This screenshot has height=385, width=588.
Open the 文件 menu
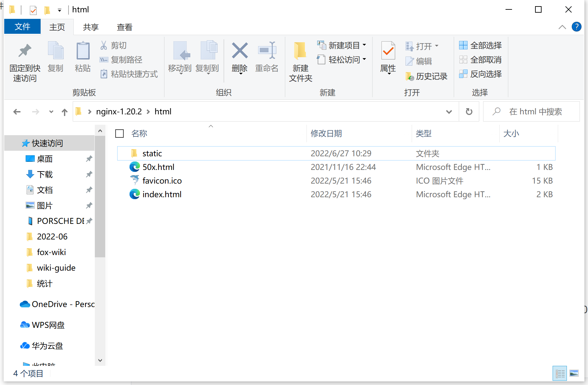point(22,27)
